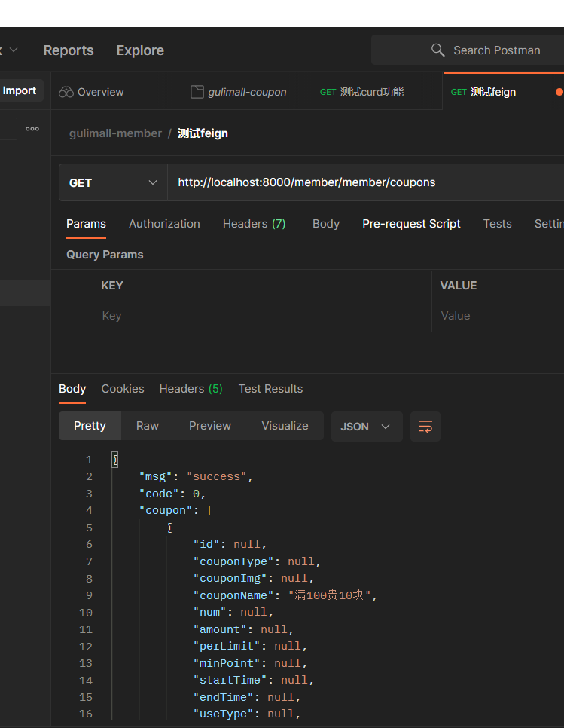564x728 pixels.
Task: Click the VALUE column header
Action: click(x=459, y=286)
